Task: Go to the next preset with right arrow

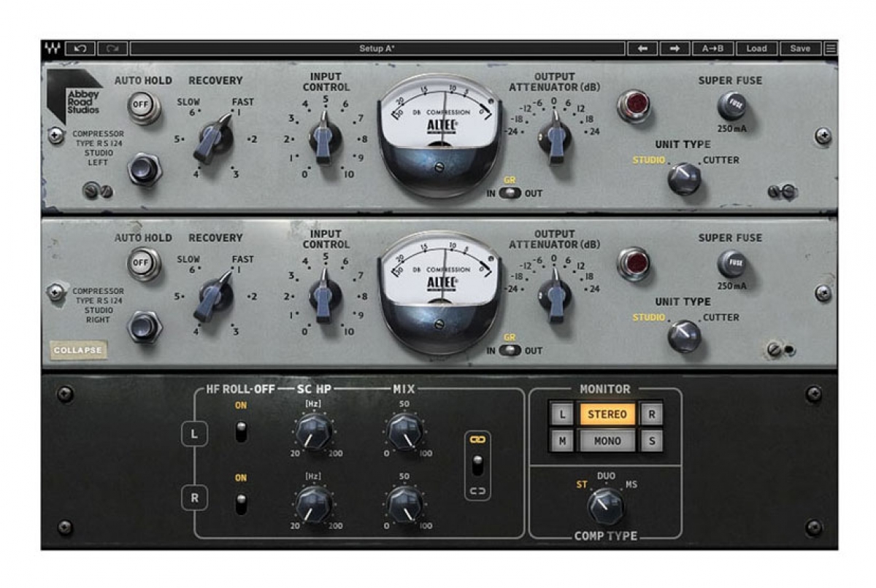Action: [x=675, y=49]
